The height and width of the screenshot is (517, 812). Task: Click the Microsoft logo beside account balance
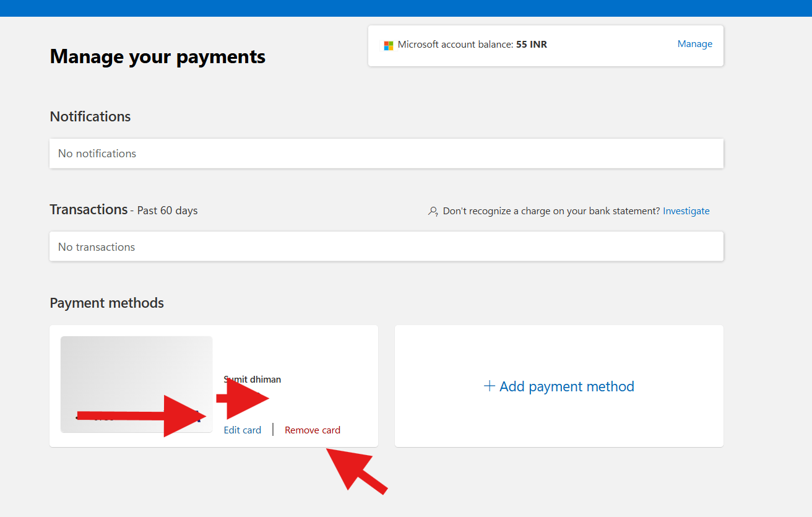pyautogui.click(x=389, y=45)
